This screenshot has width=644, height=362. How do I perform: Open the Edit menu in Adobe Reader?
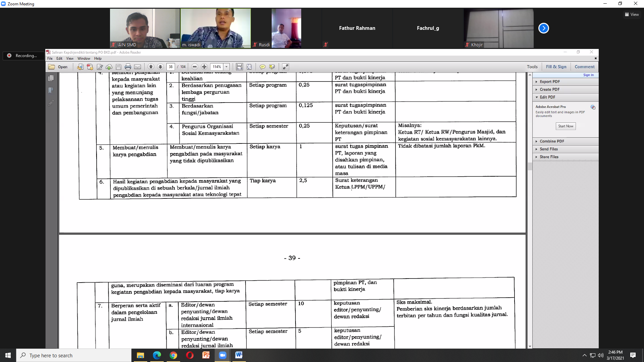tap(59, 58)
